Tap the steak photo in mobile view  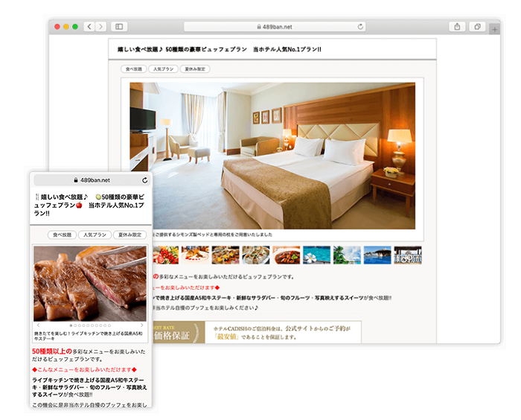point(90,284)
